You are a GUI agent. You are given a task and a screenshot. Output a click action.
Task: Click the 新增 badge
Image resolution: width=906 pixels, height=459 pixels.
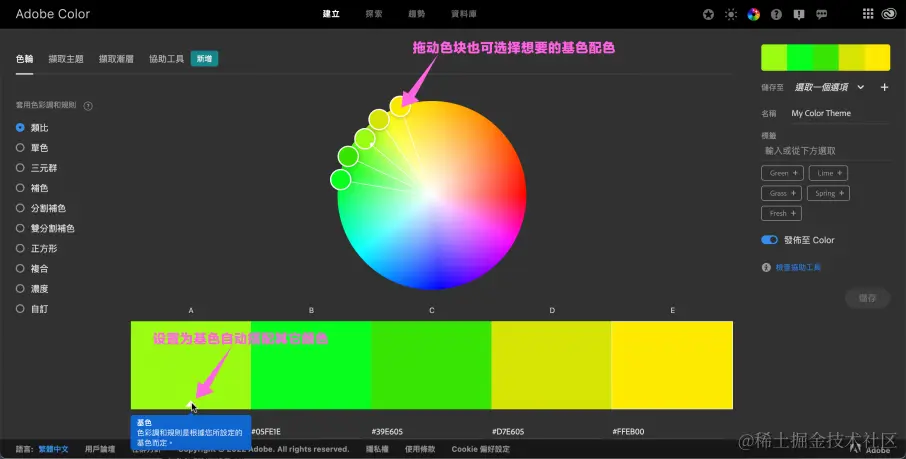point(205,59)
